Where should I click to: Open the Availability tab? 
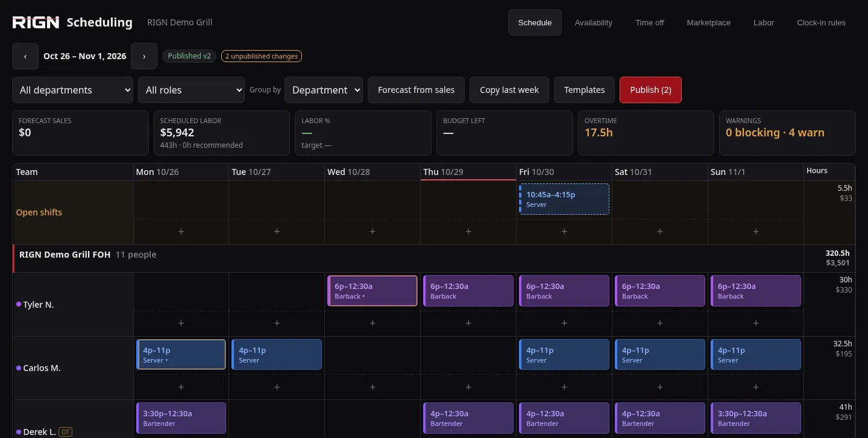coord(593,22)
